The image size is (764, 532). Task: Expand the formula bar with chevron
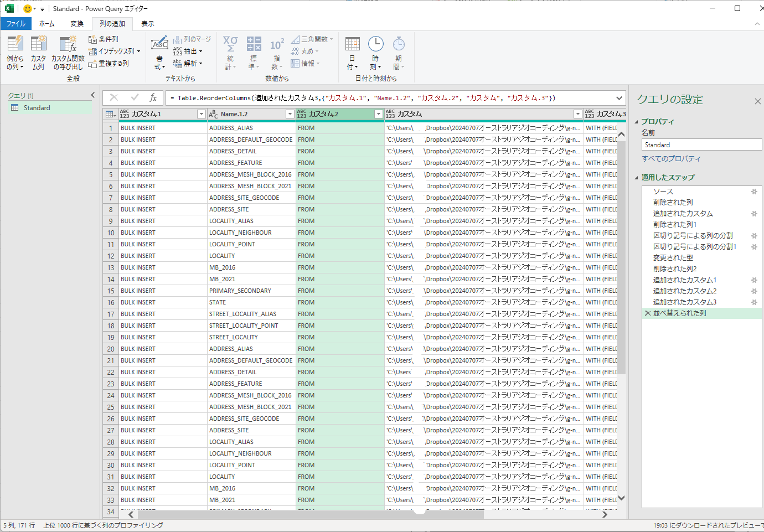click(619, 97)
